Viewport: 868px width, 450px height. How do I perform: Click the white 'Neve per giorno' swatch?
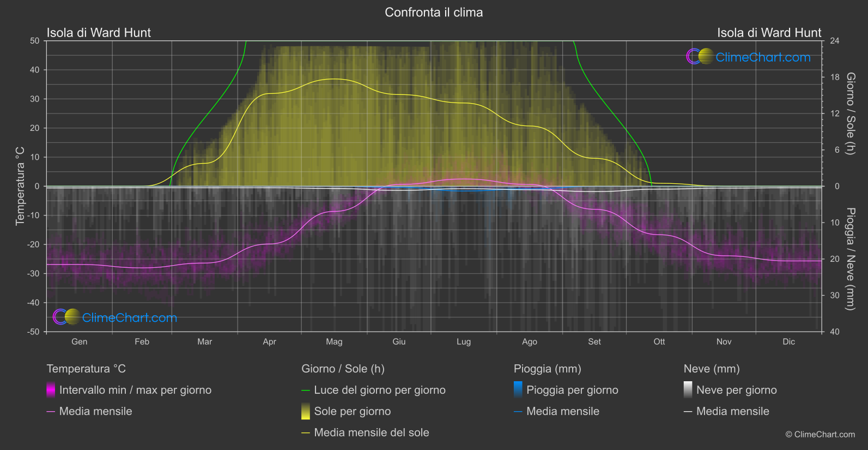(x=688, y=389)
